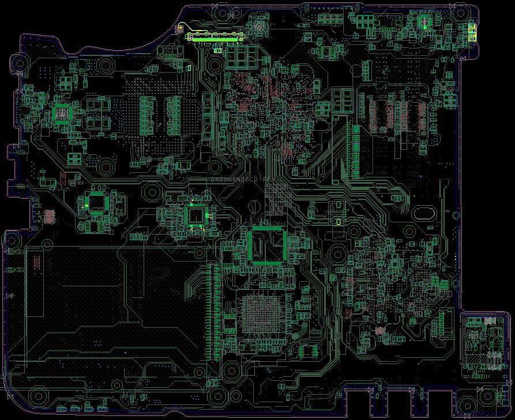Select the highlighted green chip near top-right
Image resolution: width=515 pixels, height=420 pixels.
[425, 23]
